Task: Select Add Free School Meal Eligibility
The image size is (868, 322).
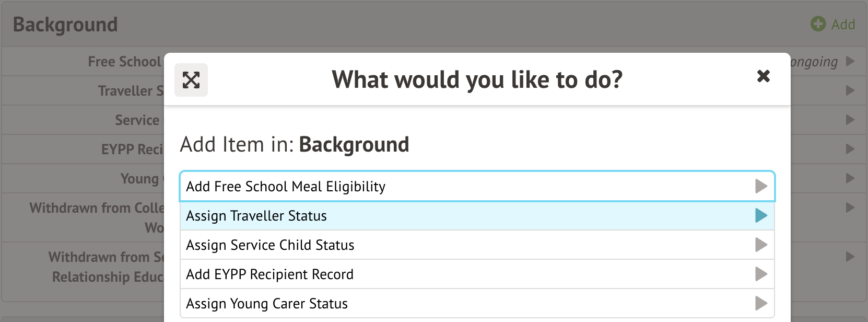Action: tap(286, 187)
